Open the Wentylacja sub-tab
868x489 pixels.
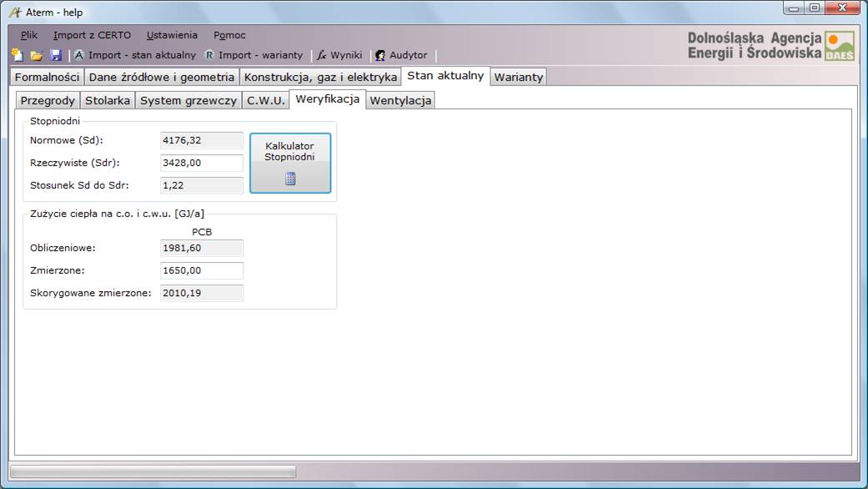(x=400, y=100)
